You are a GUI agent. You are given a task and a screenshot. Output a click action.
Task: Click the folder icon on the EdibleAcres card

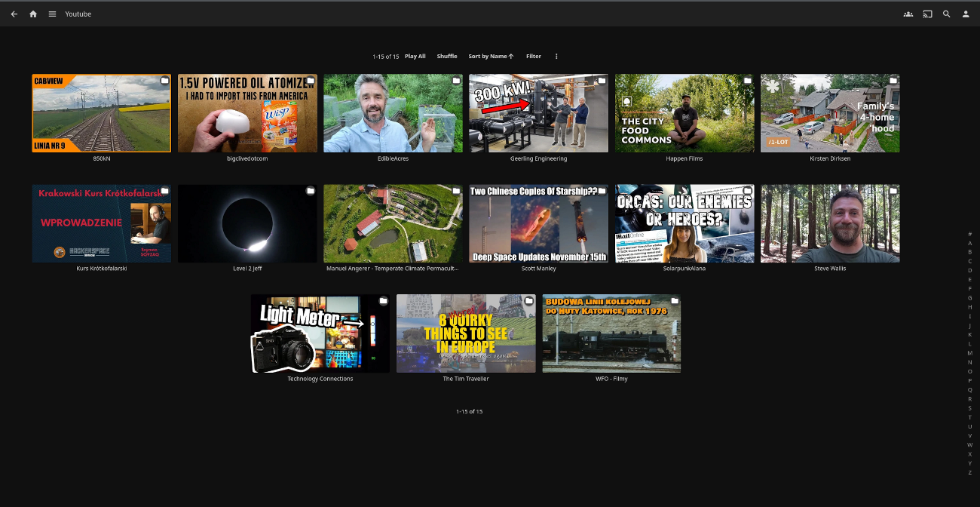click(456, 81)
